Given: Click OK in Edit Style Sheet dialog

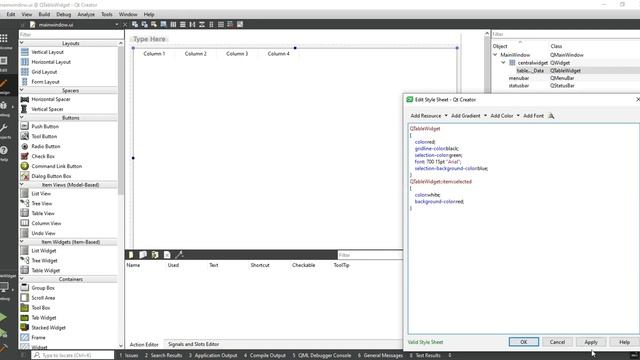Looking at the screenshot, I should tap(524, 342).
